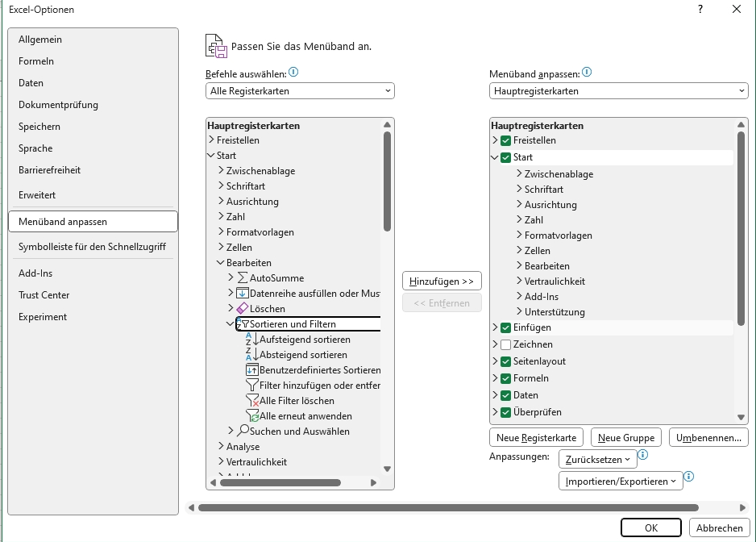Collapse the Start node in left list

(210, 156)
